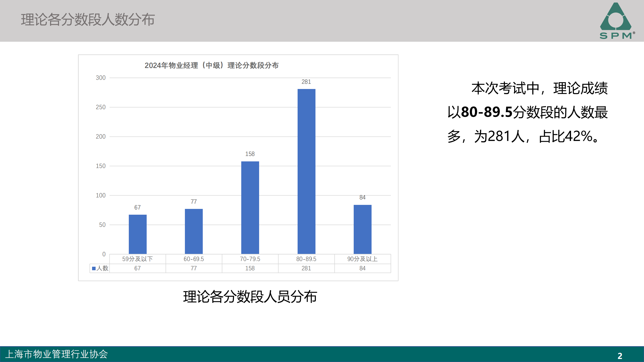The width and height of the screenshot is (644, 362).
Task: Click data label 67 above the bar
Action: pos(138,207)
